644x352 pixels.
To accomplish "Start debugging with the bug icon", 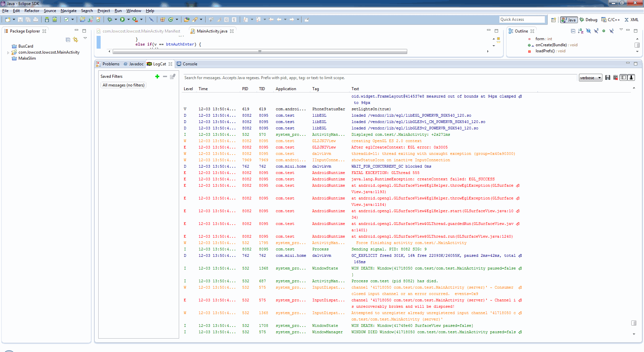I will (x=110, y=20).
